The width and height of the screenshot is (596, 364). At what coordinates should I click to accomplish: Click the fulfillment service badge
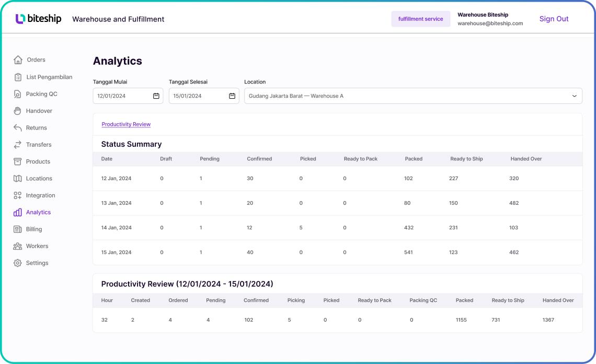[x=421, y=19]
